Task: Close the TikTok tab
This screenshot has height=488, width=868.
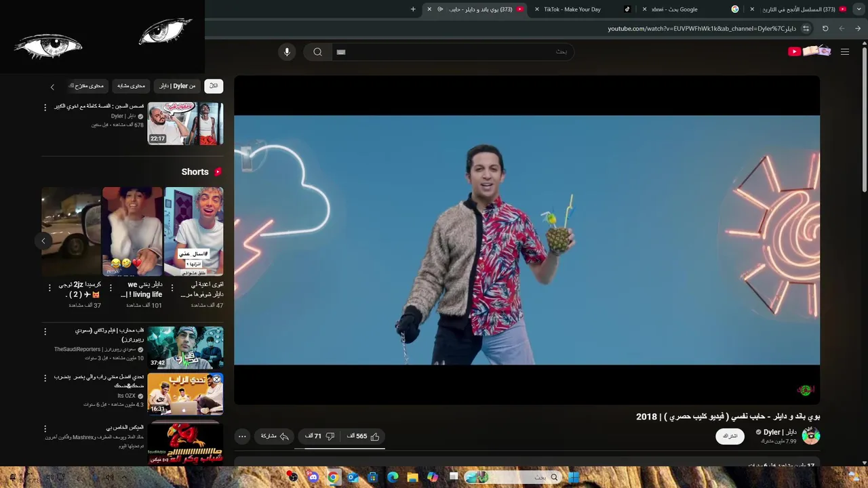Action: (x=537, y=9)
